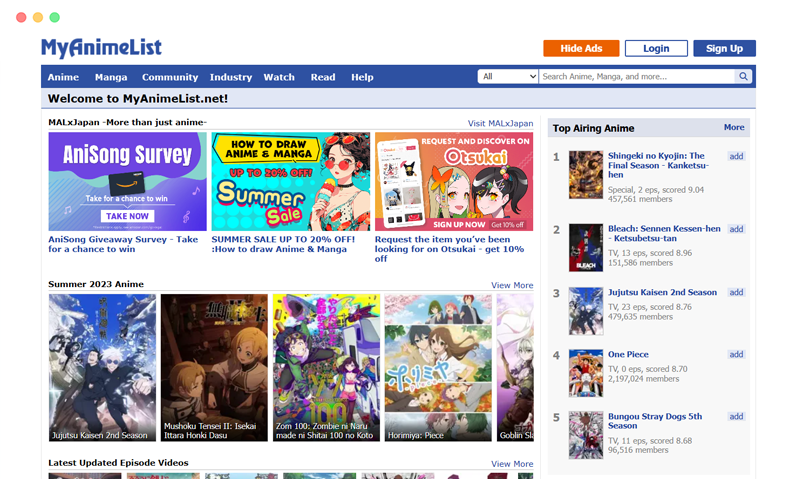The image size is (800, 479).
Task: Open Zom 100 poster card
Action: tap(327, 368)
